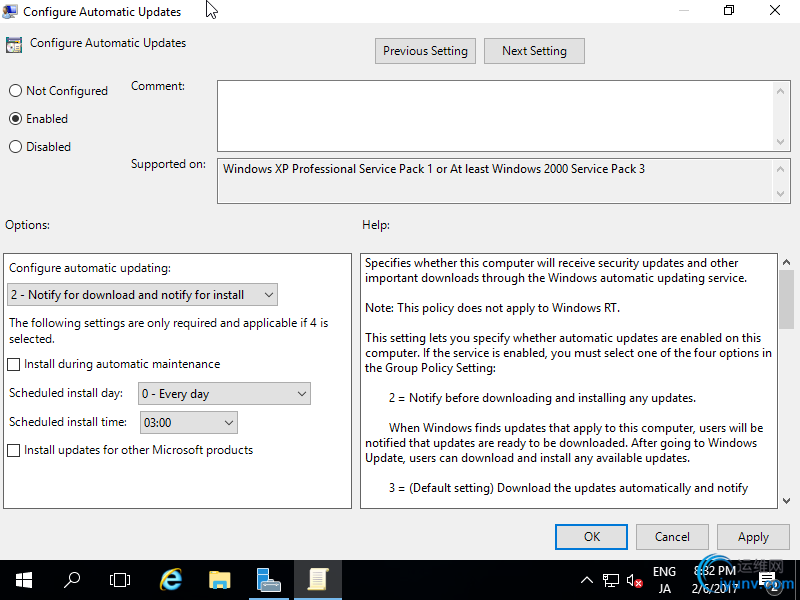Click Comment box scroll down arrow
The image size is (800, 600).
780,141
